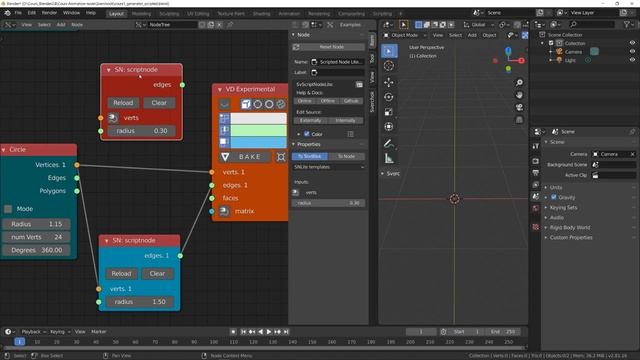
Task: Select the Rotate tool in viewport toolbar
Action: (389, 97)
